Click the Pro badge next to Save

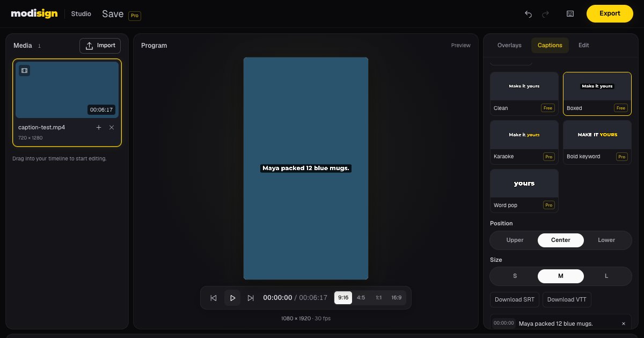coord(135,16)
